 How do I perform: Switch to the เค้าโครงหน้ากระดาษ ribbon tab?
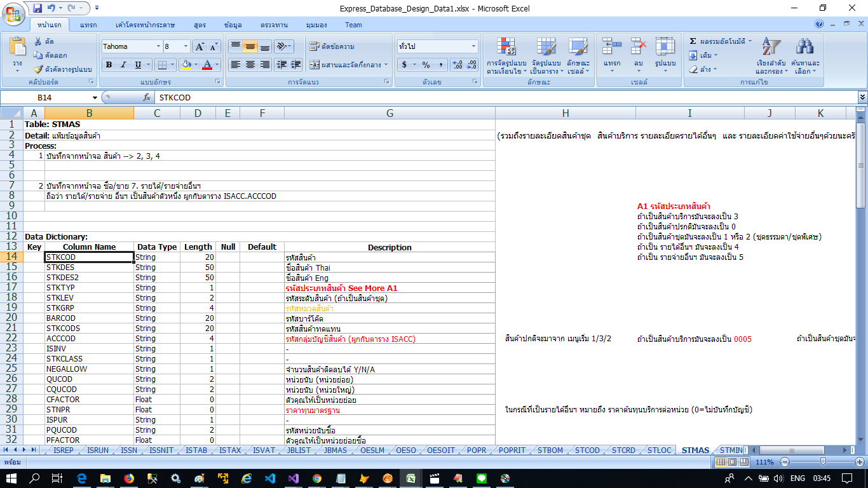[146, 25]
